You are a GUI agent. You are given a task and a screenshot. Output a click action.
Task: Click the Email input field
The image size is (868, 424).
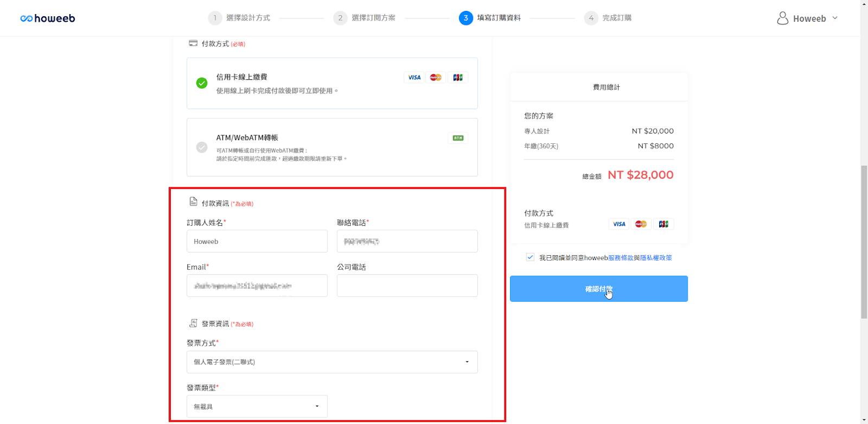tap(257, 286)
